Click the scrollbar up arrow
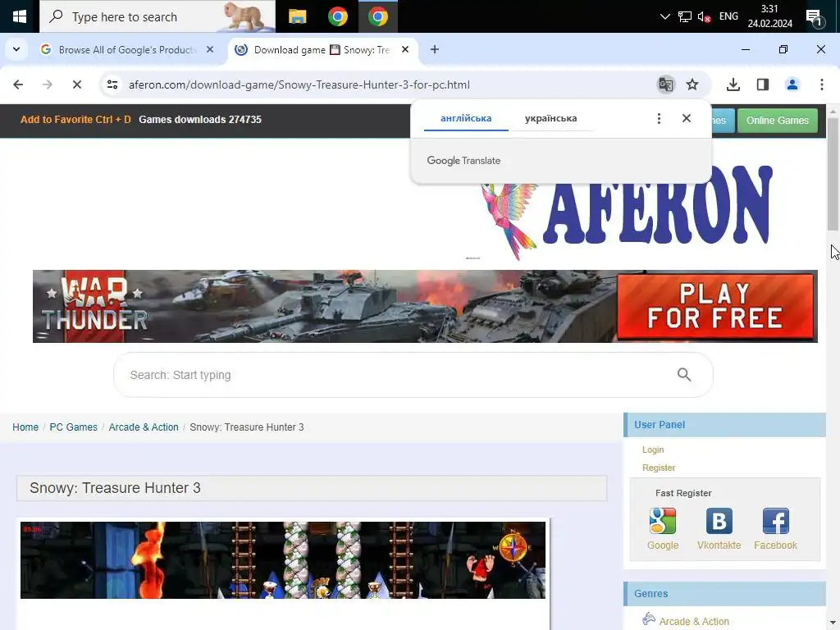 coord(833,111)
